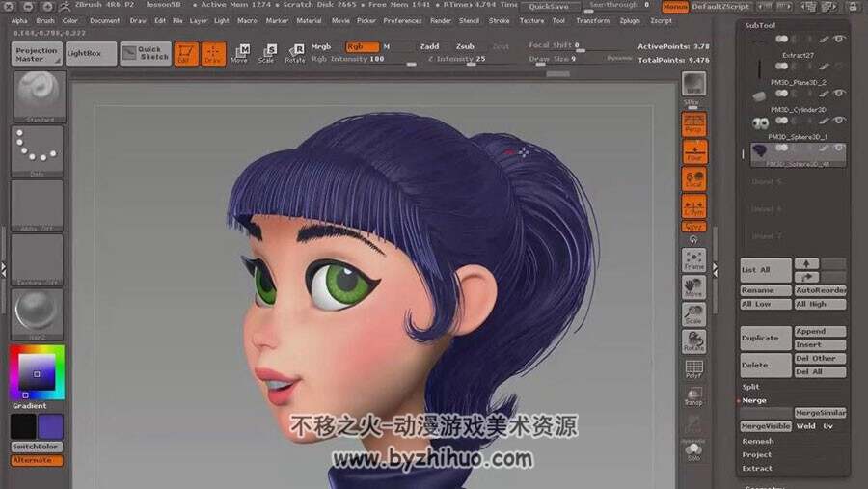Click the BPR render button
This screenshot has height=489, width=868.
(x=693, y=84)
